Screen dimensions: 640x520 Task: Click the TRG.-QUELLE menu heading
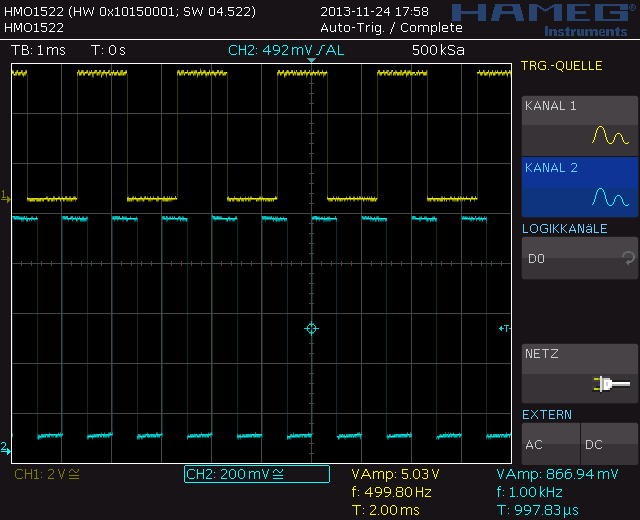pyautogui.click(x=562, y=66)
